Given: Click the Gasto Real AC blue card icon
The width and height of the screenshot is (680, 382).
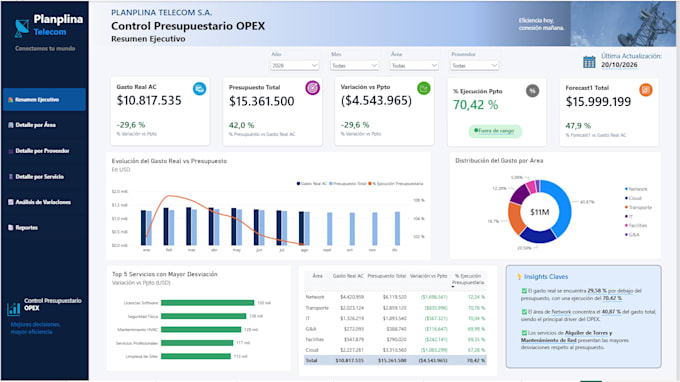Looking at the screenshot, I should pyautogui.click(x=199, y=88).
